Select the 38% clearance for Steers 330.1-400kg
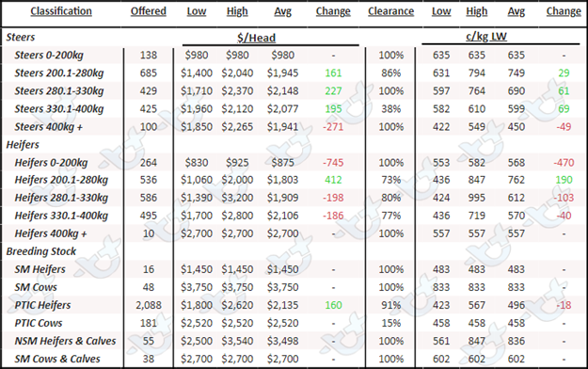Viewport: 588px width, 369px height. pos(390,109)
